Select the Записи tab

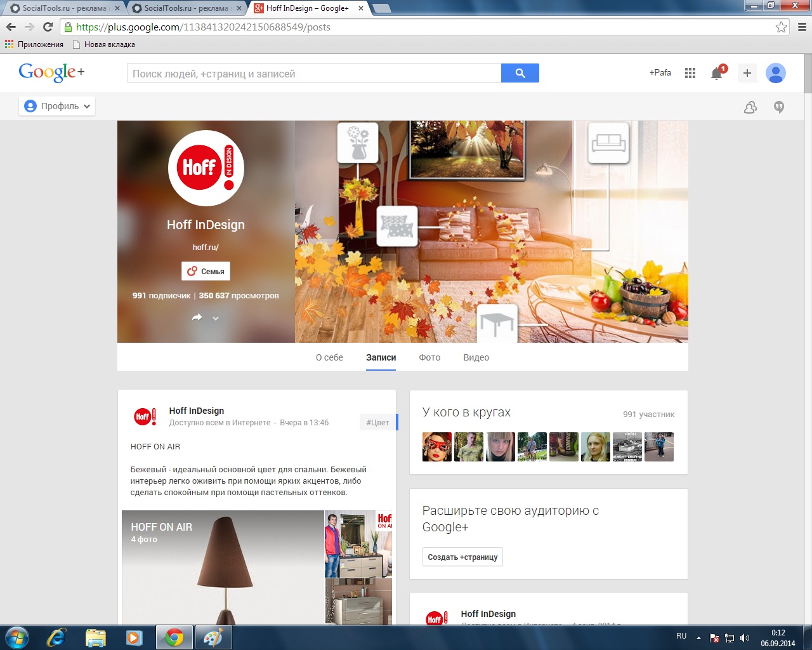[x=381, y=357]
